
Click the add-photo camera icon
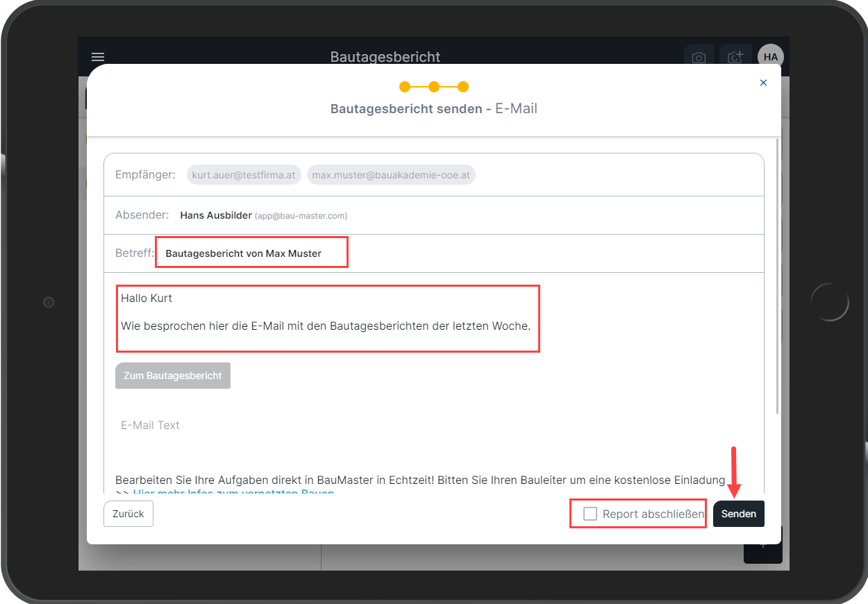coord(735,57)
